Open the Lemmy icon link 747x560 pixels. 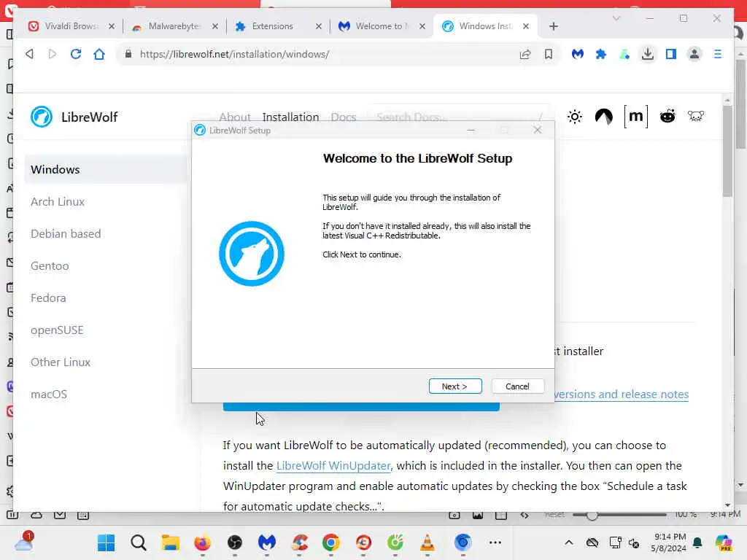tap(695, 116)
